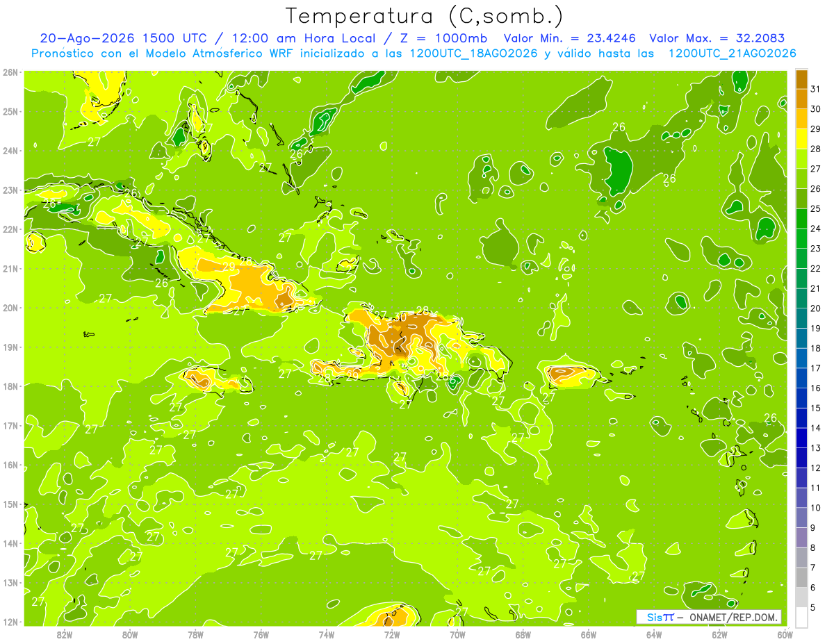Click the longitude axis label 60W
Viewport: 834px width, 644px height.
coord(784,634)
